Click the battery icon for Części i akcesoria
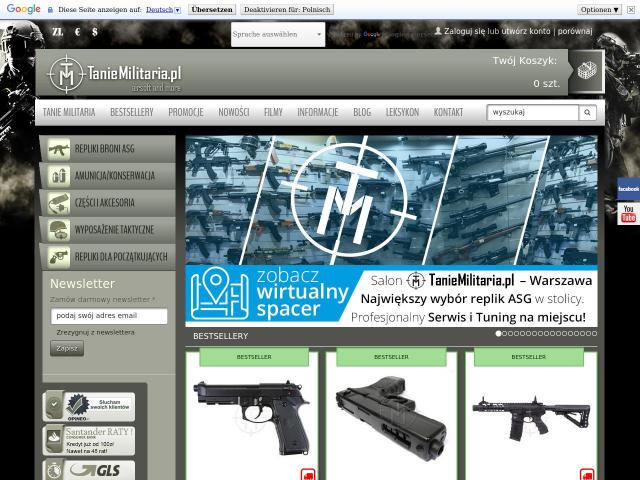The image size is (640, 480). 59,203
